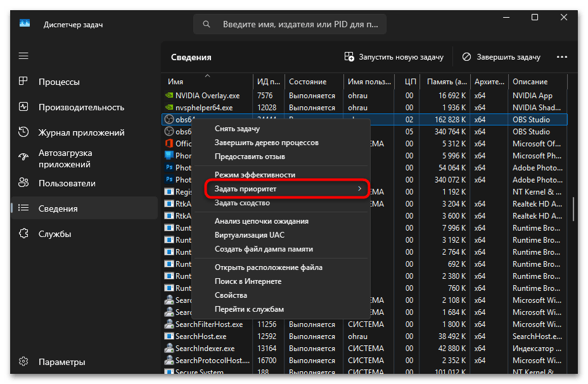Click the Processes sidebar icon

pos(23,81)
